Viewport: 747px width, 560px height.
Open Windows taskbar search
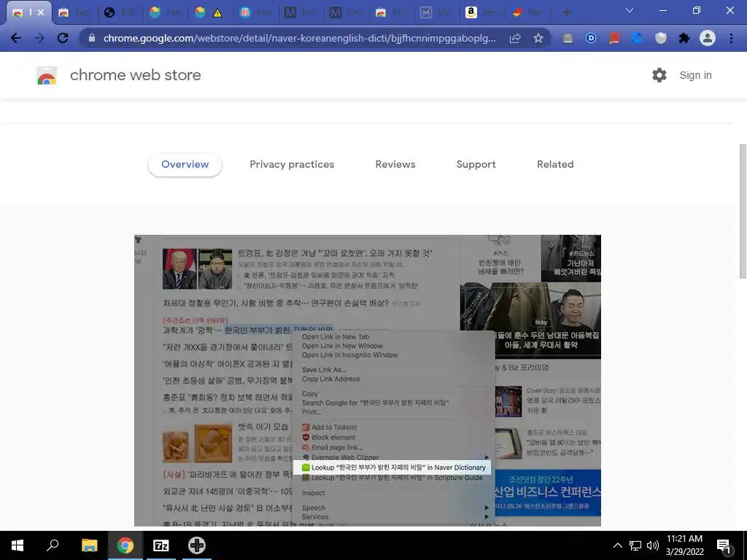tap(53, 545)
